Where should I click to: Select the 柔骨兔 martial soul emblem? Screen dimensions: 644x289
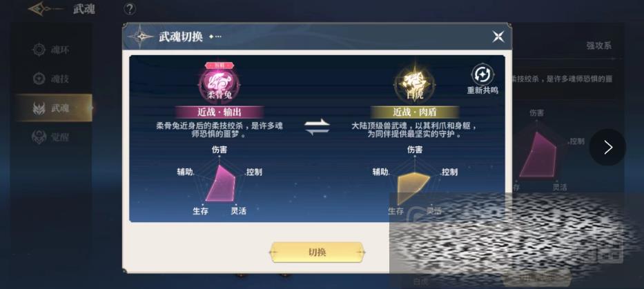[x=219, y=83]
